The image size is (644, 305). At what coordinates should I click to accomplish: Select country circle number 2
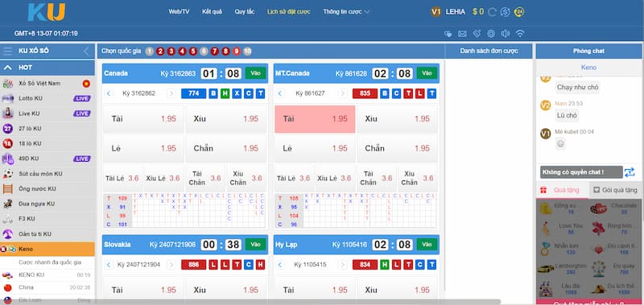[x=160, y=52]
